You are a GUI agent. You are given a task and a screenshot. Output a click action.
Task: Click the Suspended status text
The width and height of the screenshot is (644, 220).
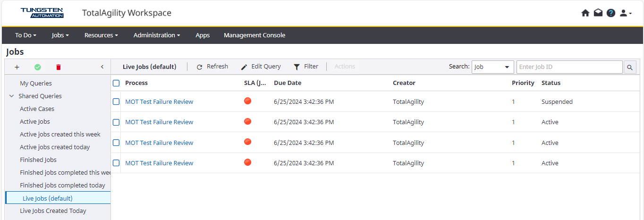tap(557, 102)
